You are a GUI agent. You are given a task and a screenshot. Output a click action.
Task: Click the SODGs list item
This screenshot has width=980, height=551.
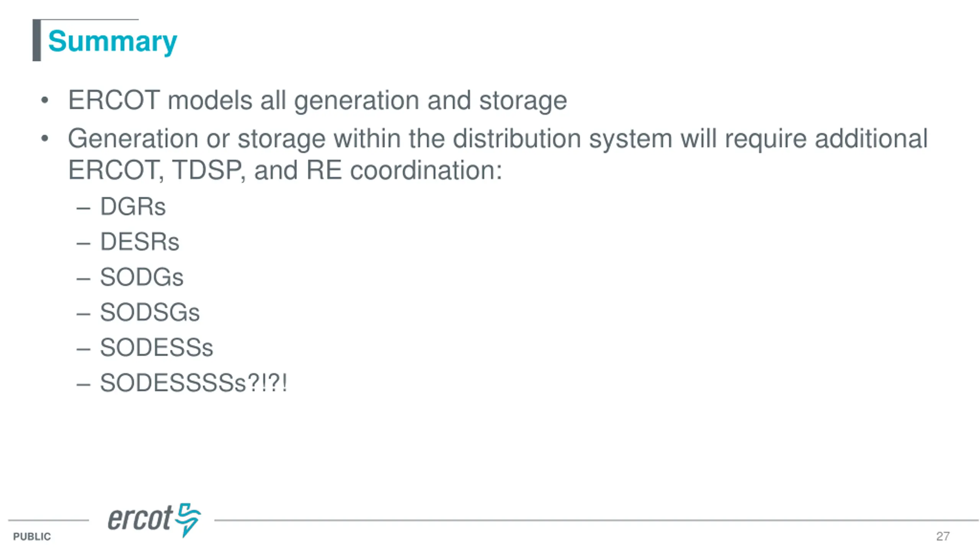142,277
